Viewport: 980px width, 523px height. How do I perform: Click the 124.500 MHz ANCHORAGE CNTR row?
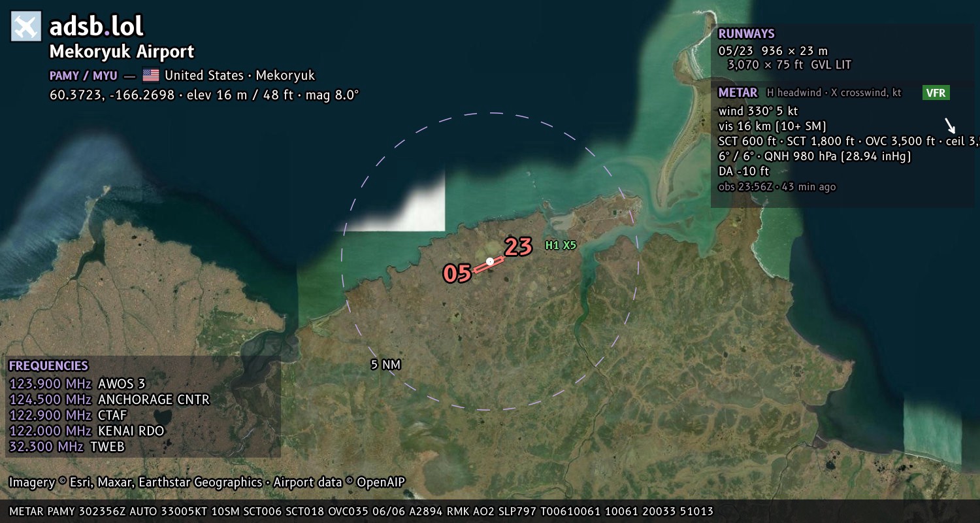click(x=109, y=399)
